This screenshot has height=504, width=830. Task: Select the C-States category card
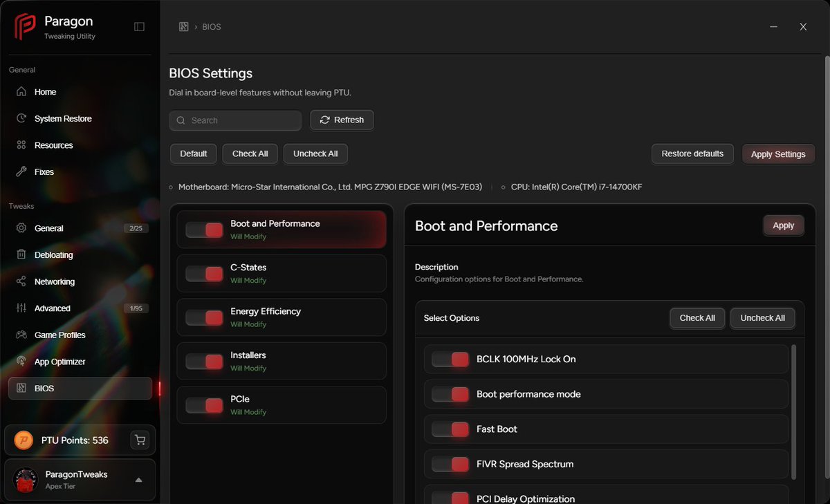pos(282,273)
